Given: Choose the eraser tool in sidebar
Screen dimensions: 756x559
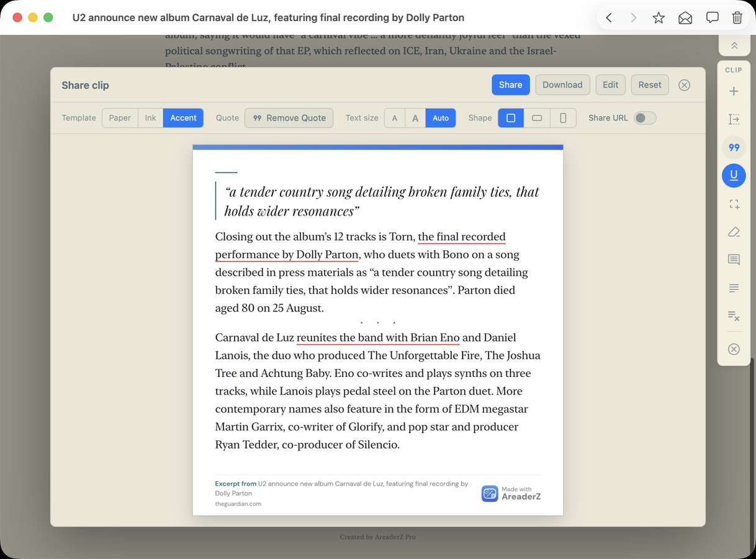Looking at the screenshot, I should (734, 232).
